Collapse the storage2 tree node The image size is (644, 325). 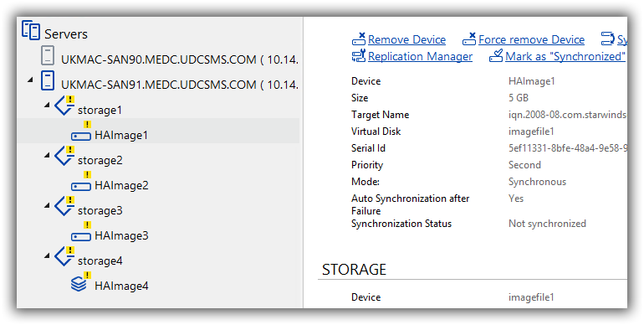[47, 156]
